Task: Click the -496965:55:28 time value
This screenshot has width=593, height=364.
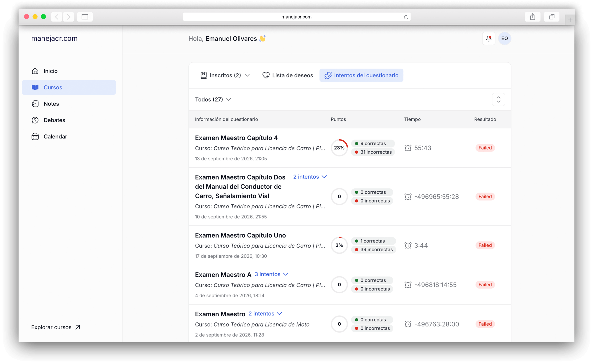Action: coord(436,197)
